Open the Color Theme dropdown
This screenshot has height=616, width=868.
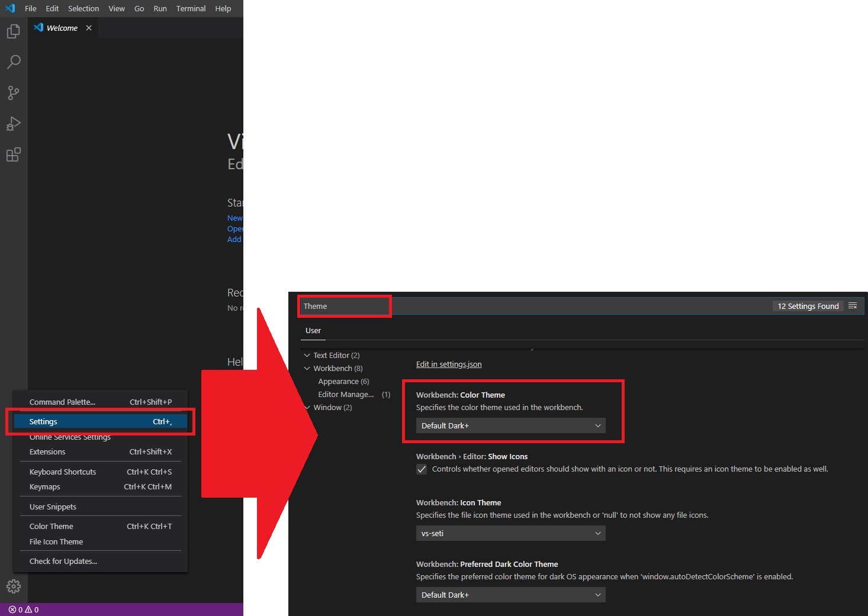point(511,425)
